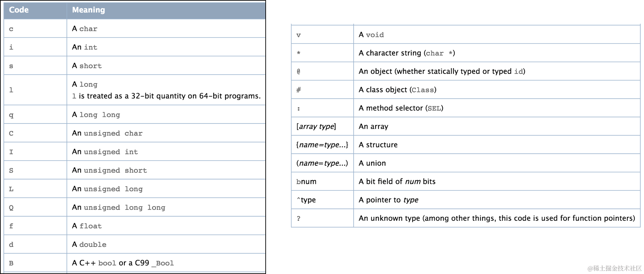
Task: Click the "A float" meaning cell
Action: pyautogui.click(x=87, y=226)
